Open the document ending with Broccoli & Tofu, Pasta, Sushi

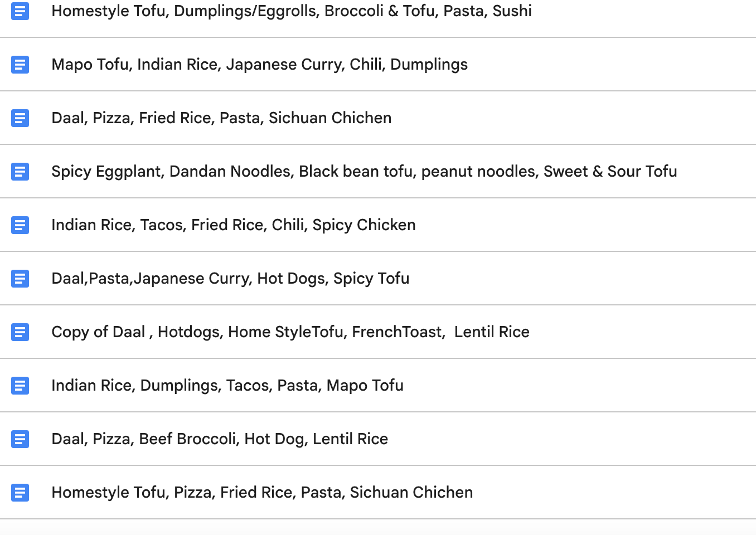[x=291, y=11]
